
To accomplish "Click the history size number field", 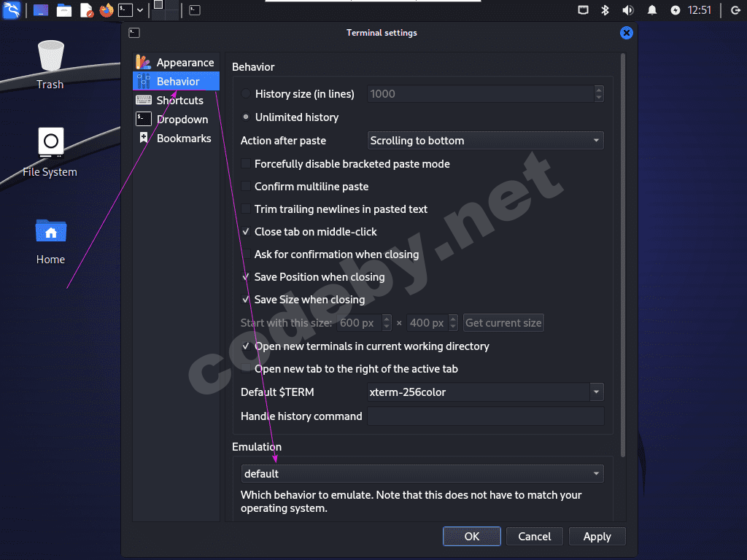I will pyautogui.click(x=480, y=94).
